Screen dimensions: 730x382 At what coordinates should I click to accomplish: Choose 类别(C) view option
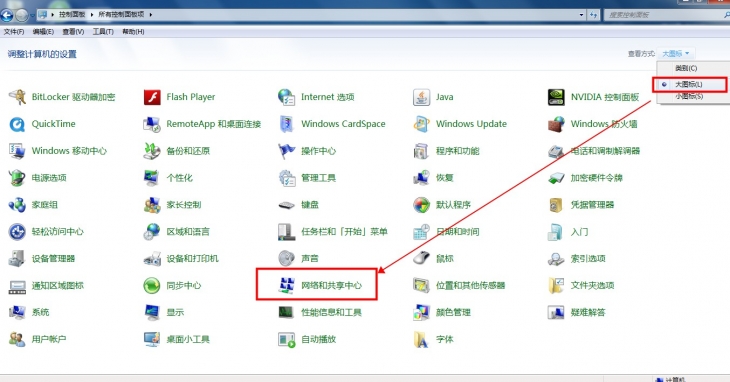point(686,68)
